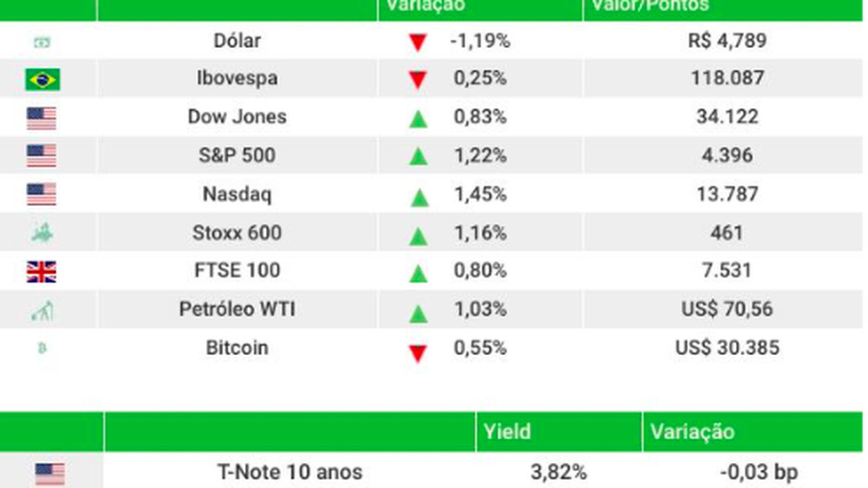868x488 pixels.
Task: Click the green up arrow for S&P 500
Action: 418,157
